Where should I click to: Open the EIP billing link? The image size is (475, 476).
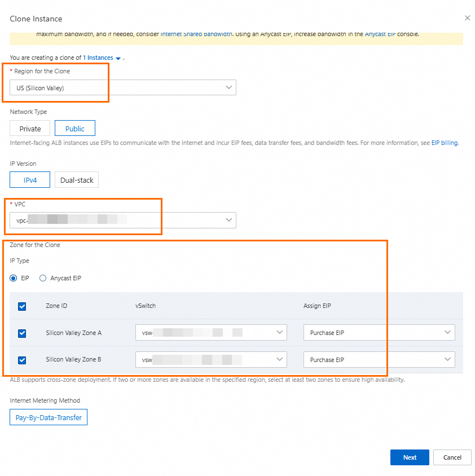click(x=445, y=143)
